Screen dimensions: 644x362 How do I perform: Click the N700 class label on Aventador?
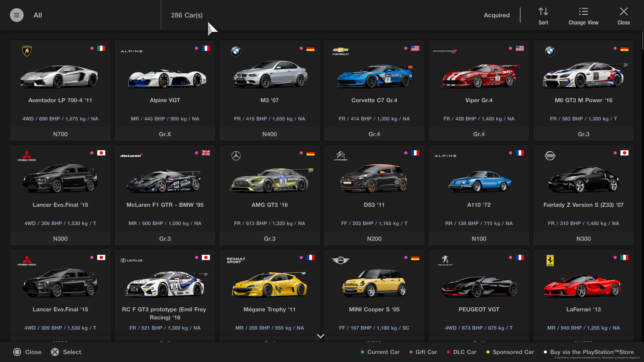[x=60, y=134]
